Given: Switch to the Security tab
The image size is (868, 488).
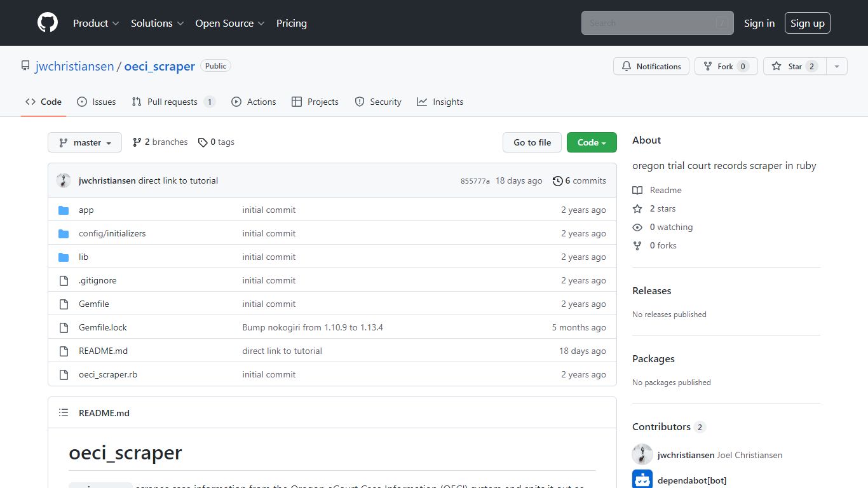Looking at the screenshot, I should pyautogui.click(x=378, y=102).
